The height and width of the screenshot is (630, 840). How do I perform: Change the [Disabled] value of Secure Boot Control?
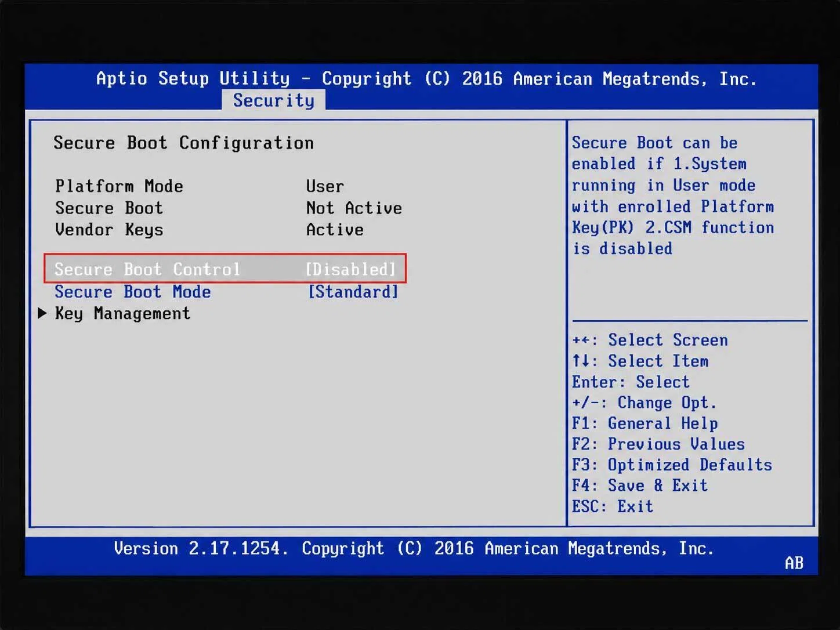pos(350,269)
